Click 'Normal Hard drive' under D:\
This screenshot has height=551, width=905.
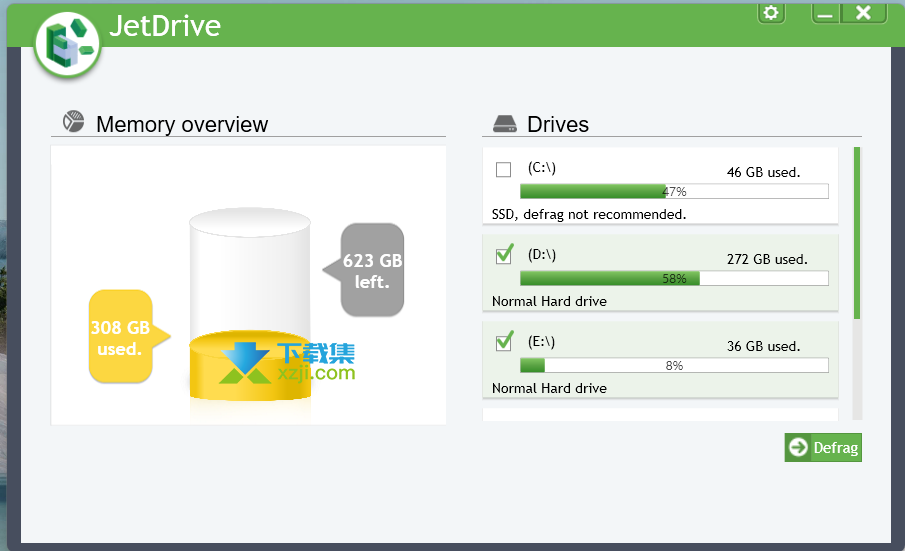coord(549,301)
